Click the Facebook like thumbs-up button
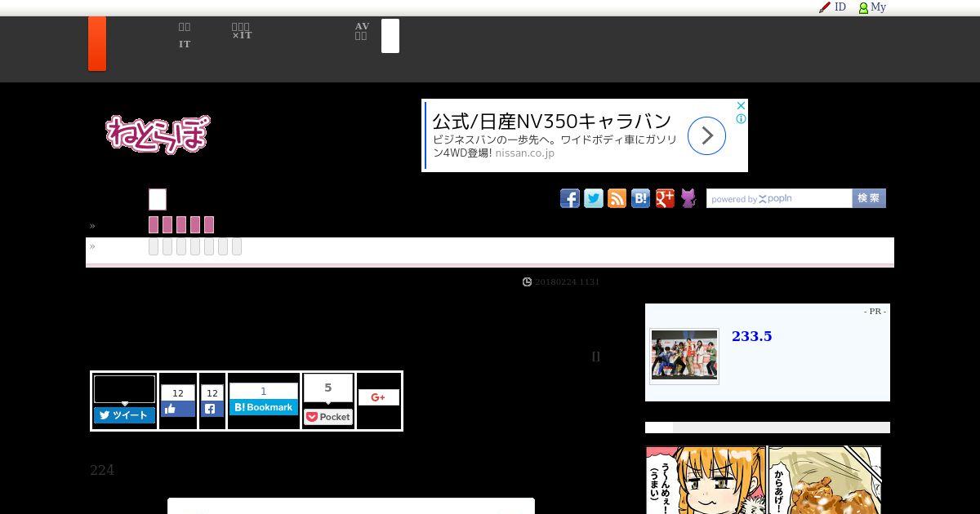The image size is (980, 514). (x=178, y=409)
